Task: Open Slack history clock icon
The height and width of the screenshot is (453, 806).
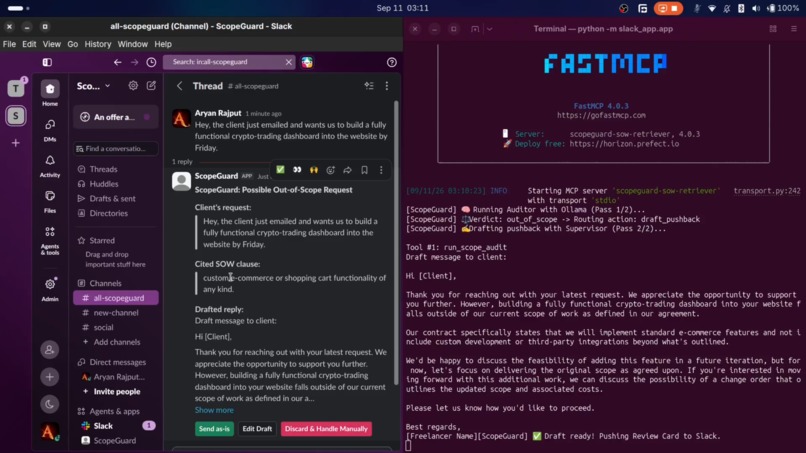Action: coord(151,62)
